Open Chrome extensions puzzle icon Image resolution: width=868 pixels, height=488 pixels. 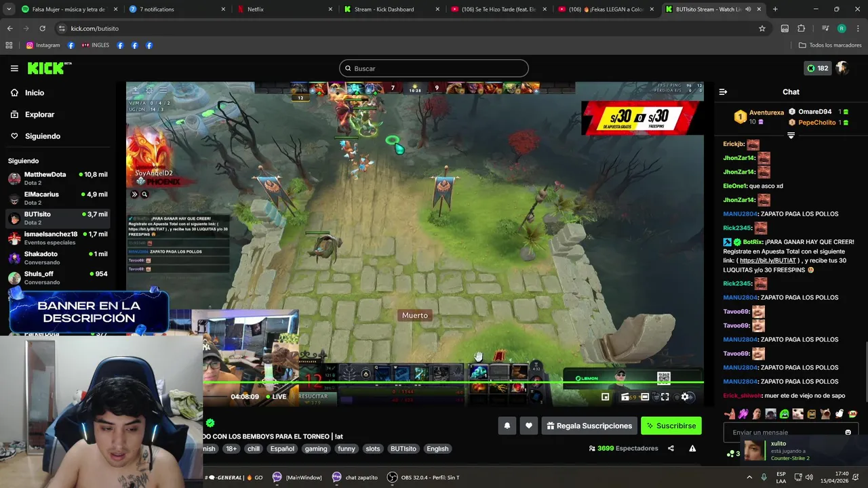click(x=802, y=28)
